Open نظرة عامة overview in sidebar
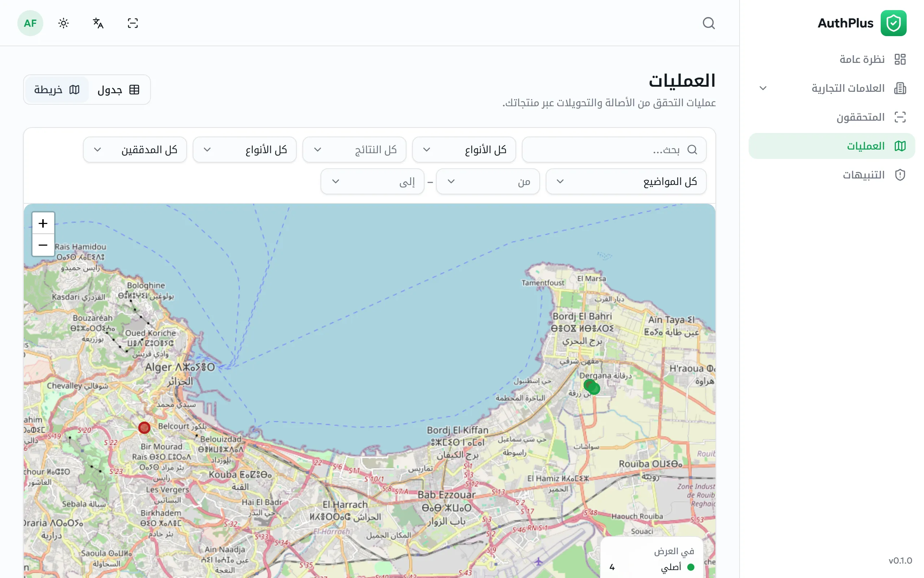The image size is (924, 578). 832,59
